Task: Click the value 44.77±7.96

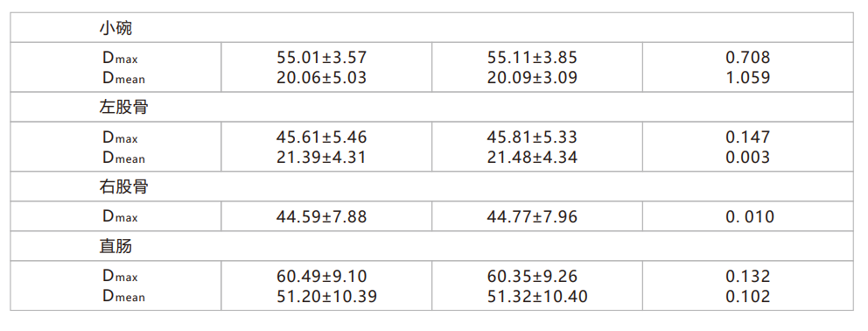Action: tap(532, 217)
